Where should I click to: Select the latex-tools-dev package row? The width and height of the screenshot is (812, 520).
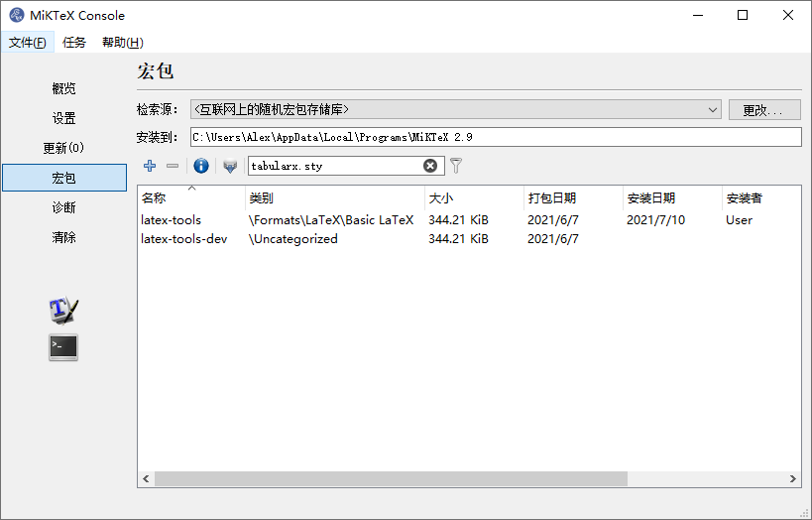469,239
